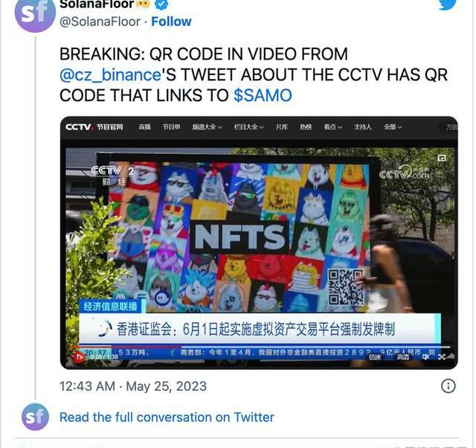This screenshot has height=448, width=476.
Task: Expand the 栏目大全 dropdown menu
Action: point(248,127)
